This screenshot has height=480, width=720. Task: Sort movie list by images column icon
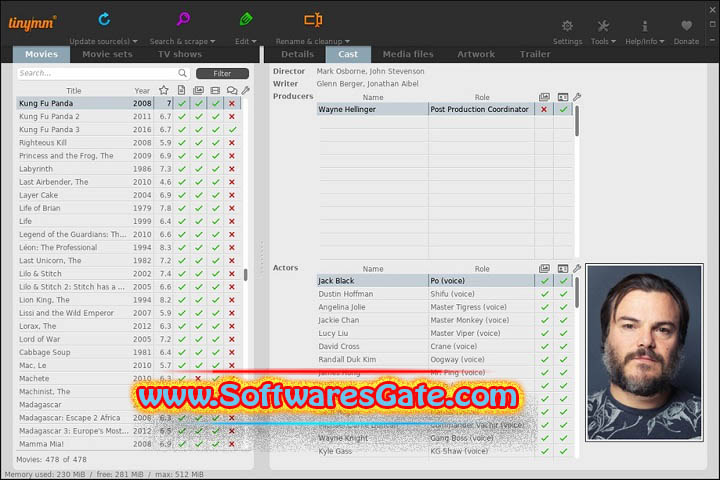198,90
